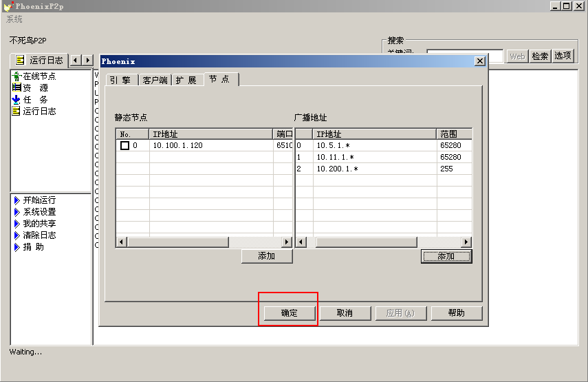Screen dimensions: 588x382
Task: Click static nodes scrollbar left arrow
Action: coord(121,242)
